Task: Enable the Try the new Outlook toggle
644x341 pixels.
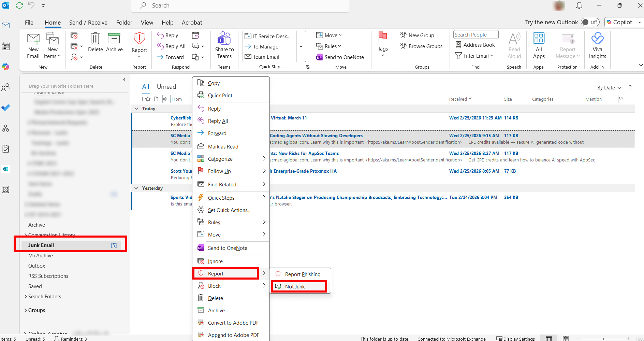Action: [x=590, y=22]
